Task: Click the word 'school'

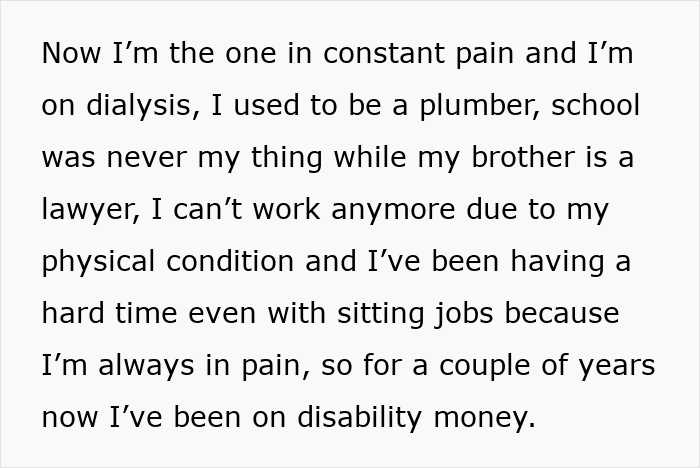Action: (x=598, y=106)
